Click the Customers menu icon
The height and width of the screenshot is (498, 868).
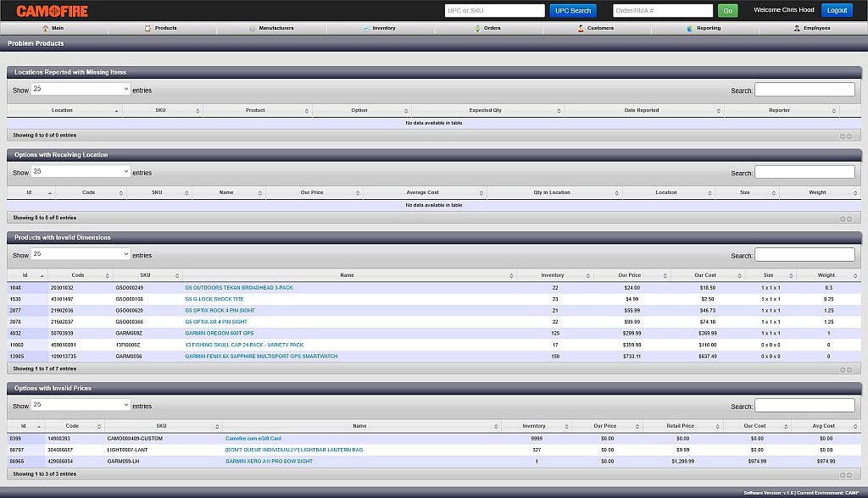(581, 28)
